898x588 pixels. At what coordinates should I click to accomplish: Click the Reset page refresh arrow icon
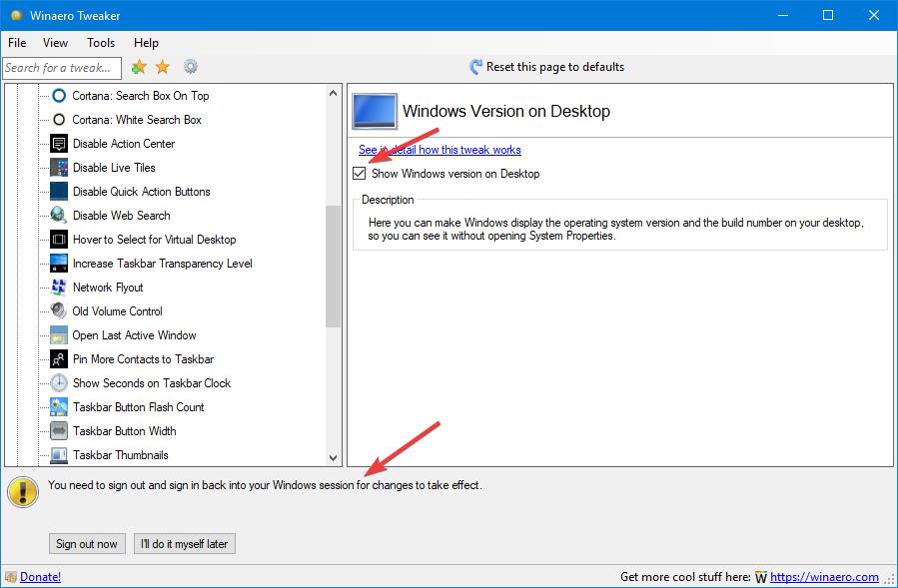click(x=475, y=67)
